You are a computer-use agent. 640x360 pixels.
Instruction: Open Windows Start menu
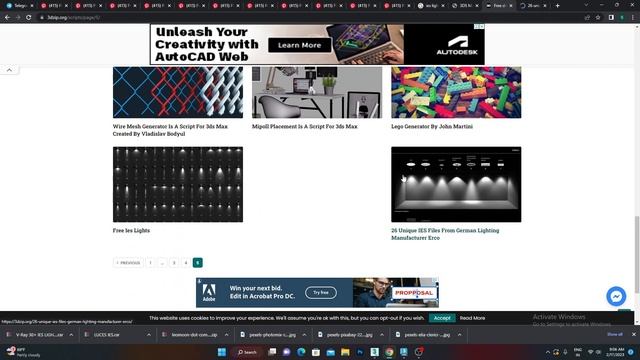click(x=222, y=352)
